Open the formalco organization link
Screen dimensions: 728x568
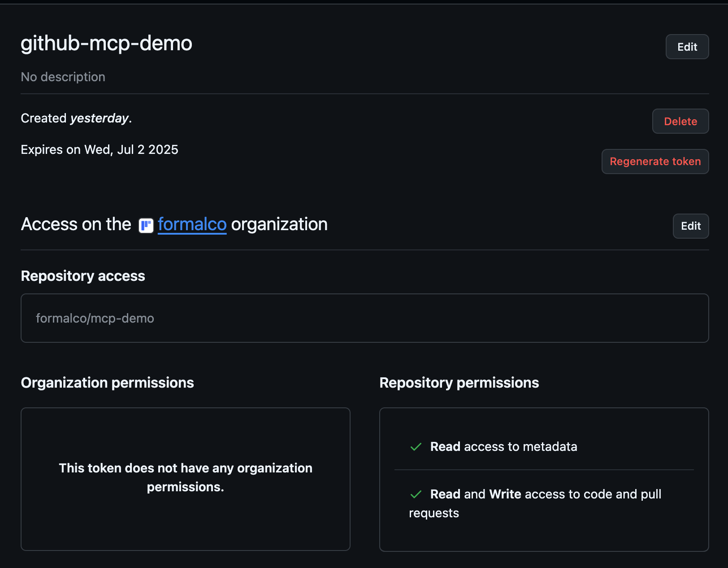pos(192,224)
